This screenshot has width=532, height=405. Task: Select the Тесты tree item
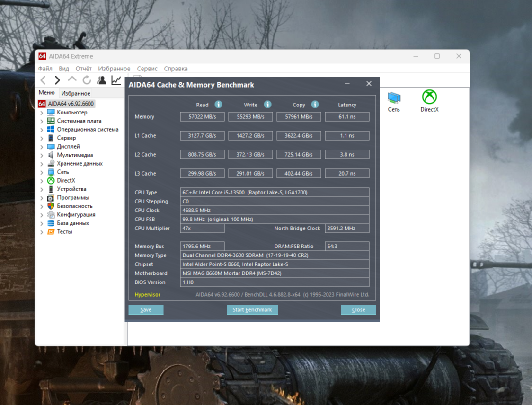click(64, 232)
